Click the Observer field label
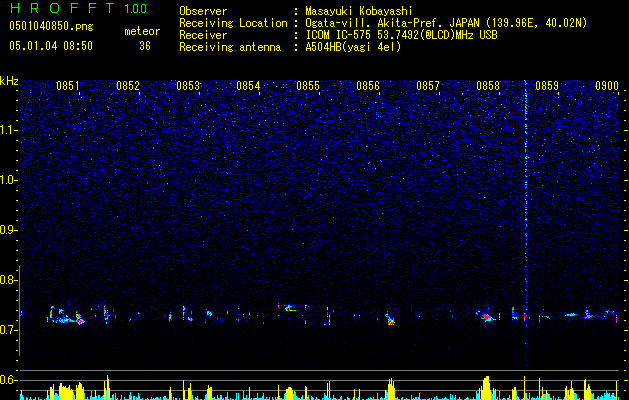 (203, 11)
